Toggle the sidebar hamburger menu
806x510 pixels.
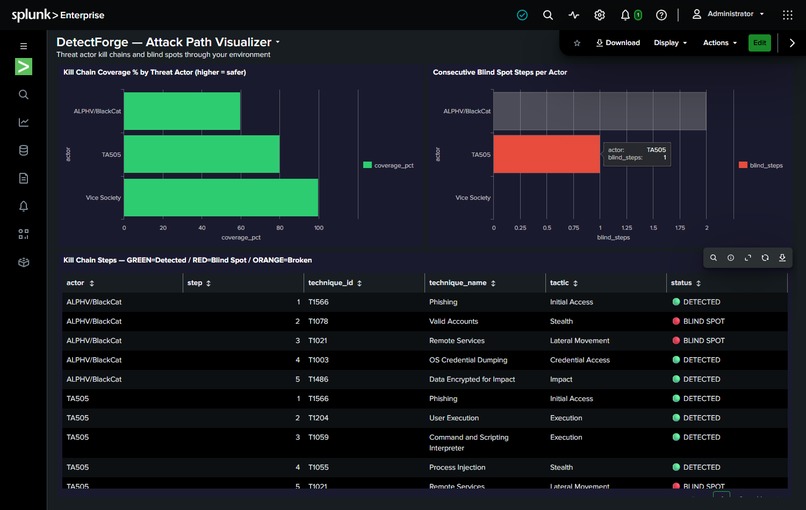click(24, 46)
